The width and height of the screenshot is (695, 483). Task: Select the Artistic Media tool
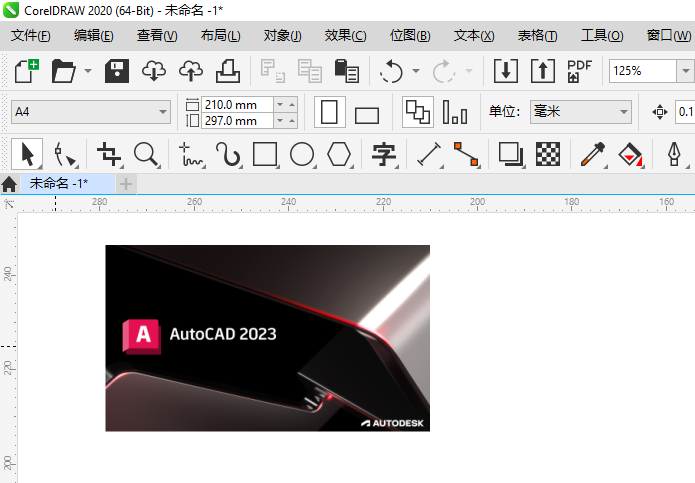[x=228, y=154]
